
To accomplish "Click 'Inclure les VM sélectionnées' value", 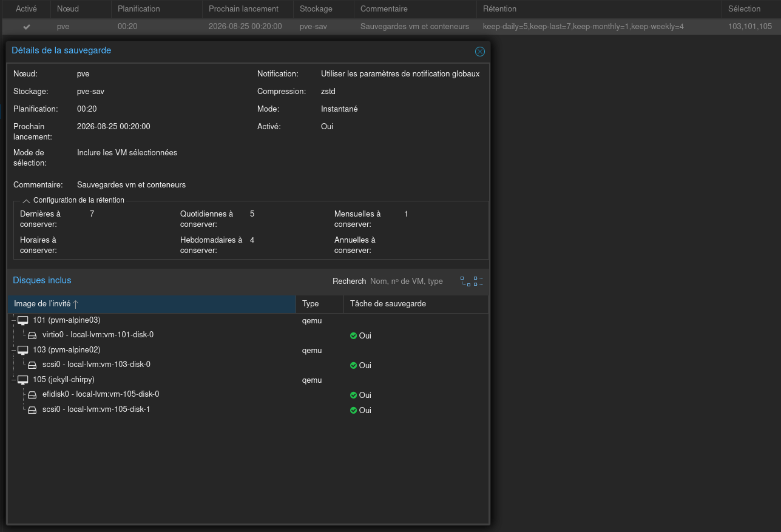I will point(127,153).
